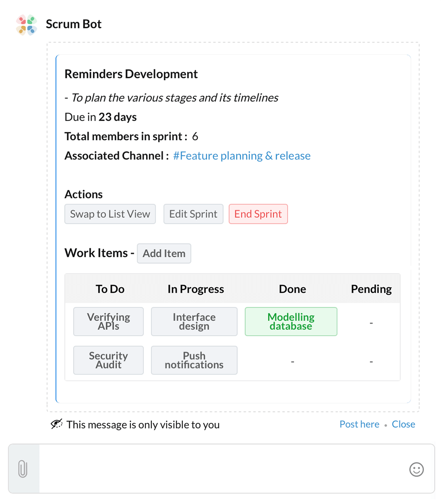Click the Edit Sprint button
444x504 pixels.
pyautogui.click(x=193, y=214)
